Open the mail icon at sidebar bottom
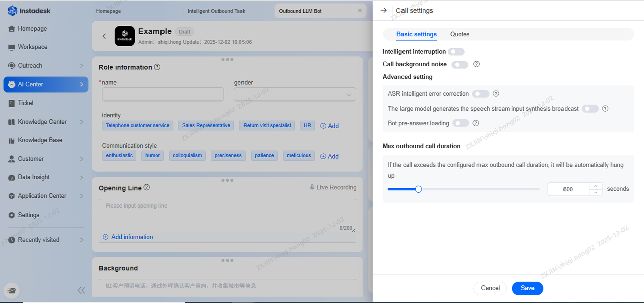644x303 pixels. 12,290
